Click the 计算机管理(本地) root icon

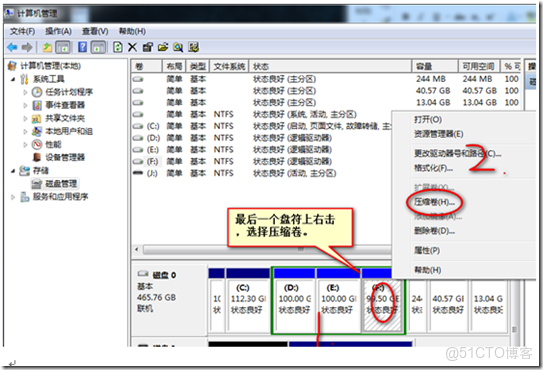click(x=12, y=66)
